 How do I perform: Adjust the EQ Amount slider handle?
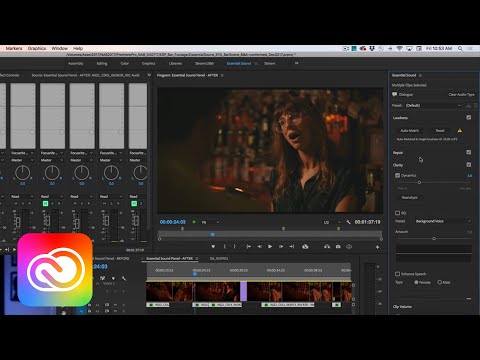coord(434,238)
